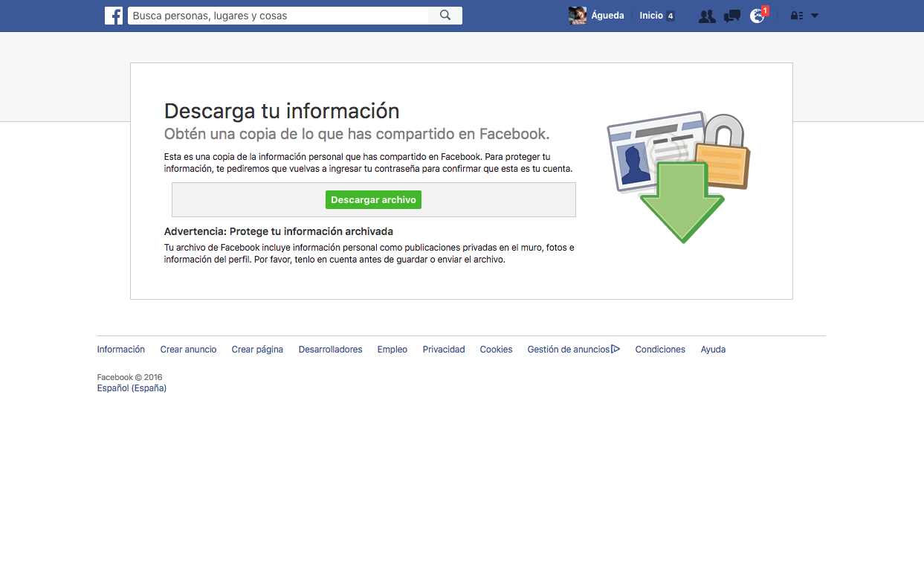The width and height of the screenshot is (924, 569).
Task: Visit the Cookies policy link
Action: [496, 349]
